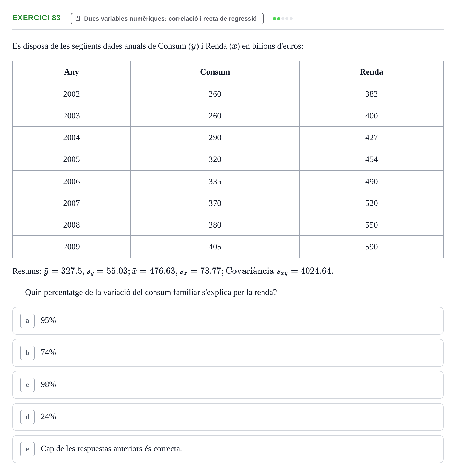Choose 'Cap de les respuestas anteriors' answer

[228, 449]
